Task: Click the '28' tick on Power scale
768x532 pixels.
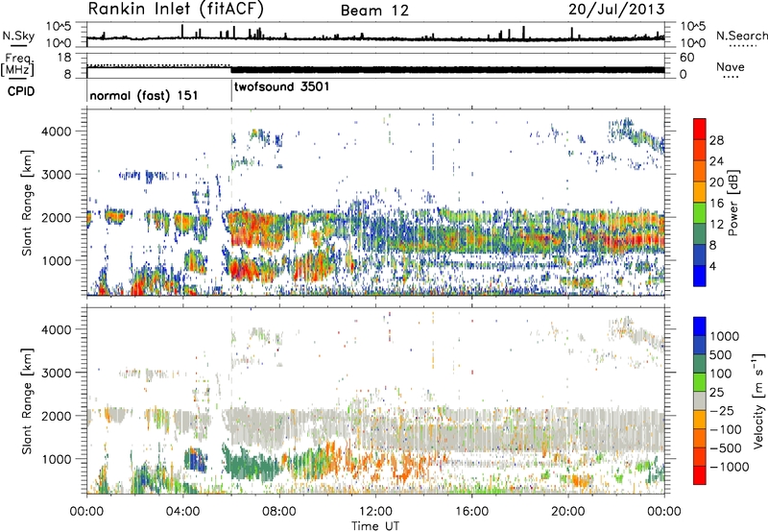Action: pyautogui.click(x=716, y=140)
